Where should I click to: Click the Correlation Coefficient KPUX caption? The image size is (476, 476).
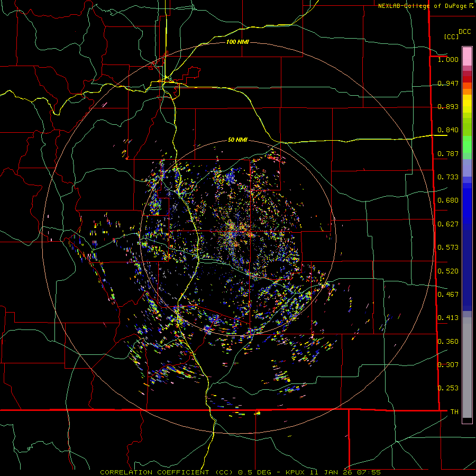240,472
